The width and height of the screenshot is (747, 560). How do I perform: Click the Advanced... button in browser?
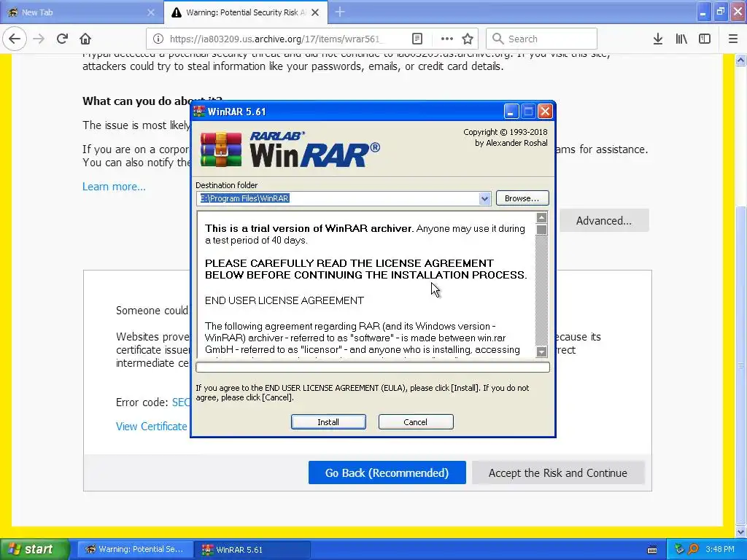[x=603, y=220]
